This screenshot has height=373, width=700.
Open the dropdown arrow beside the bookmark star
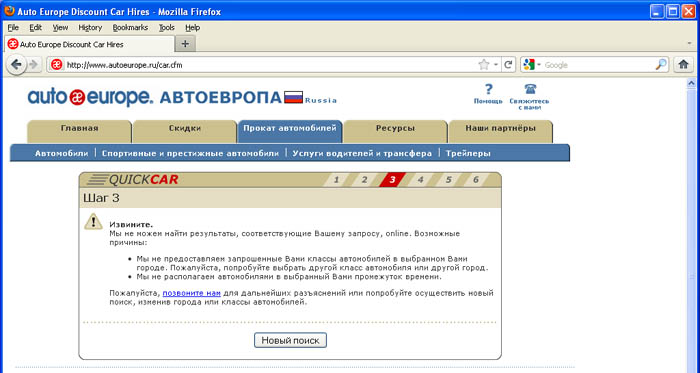click(x=496, y=65)
